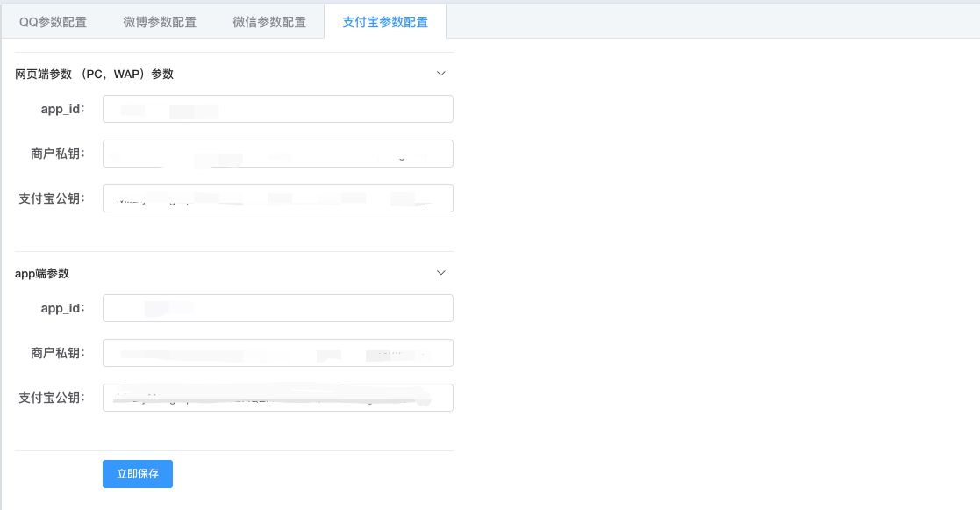Click the 网页端参数 (PC, WAP) 参数 heading
Viewport: 980px width, 510px height.
95,74
